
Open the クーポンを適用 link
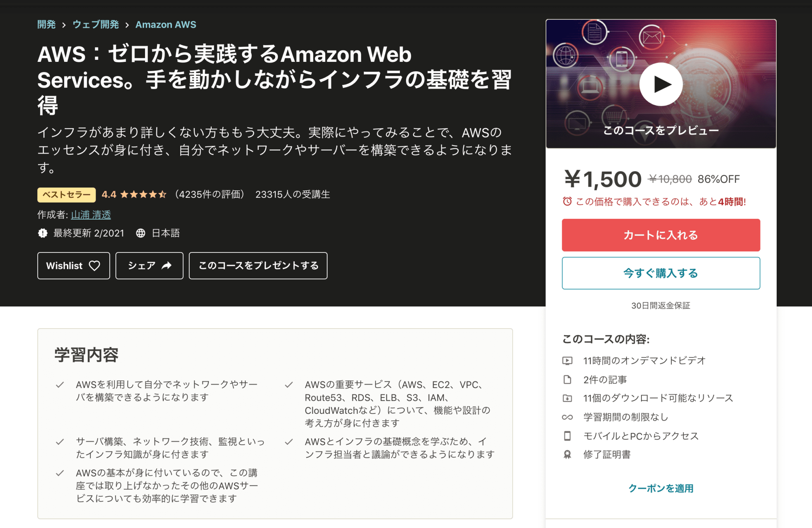point(661,488)
